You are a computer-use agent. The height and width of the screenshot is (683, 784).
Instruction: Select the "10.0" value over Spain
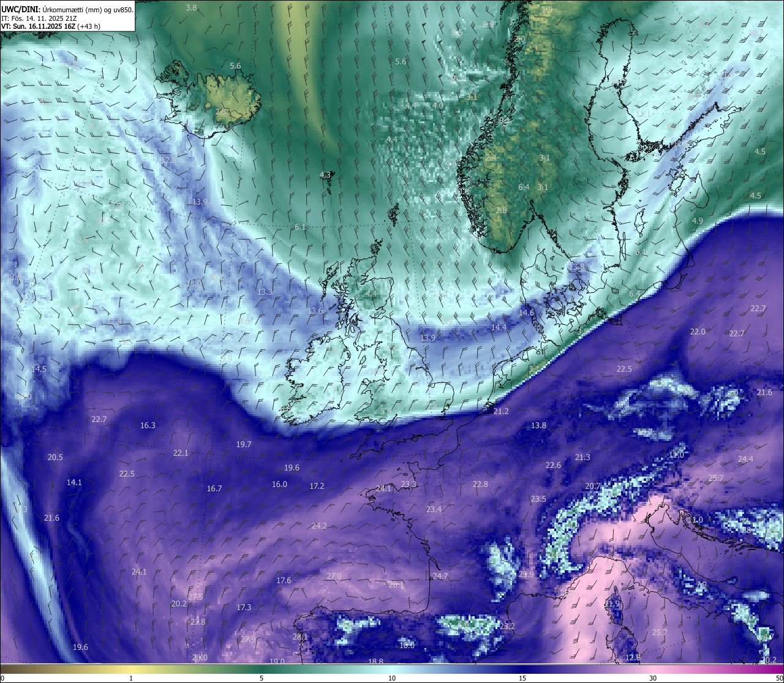(407, 646)
